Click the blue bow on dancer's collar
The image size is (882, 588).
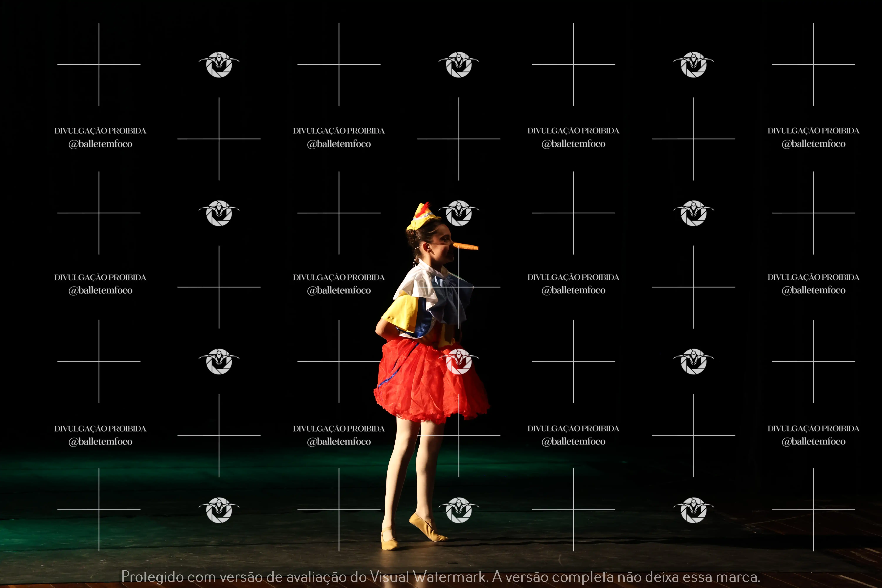tap(452, 296)
